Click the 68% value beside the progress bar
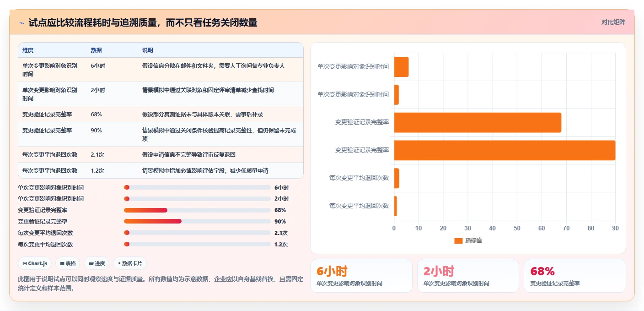This screenshot has height=311, width=644. click(x=280, y=210)
